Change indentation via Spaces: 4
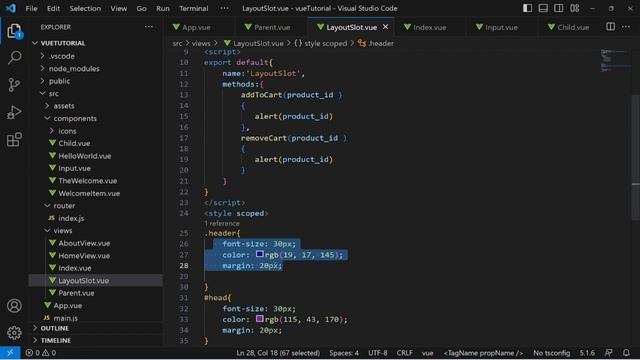Screen dimensions: 640x360 [x=344, y=353]
